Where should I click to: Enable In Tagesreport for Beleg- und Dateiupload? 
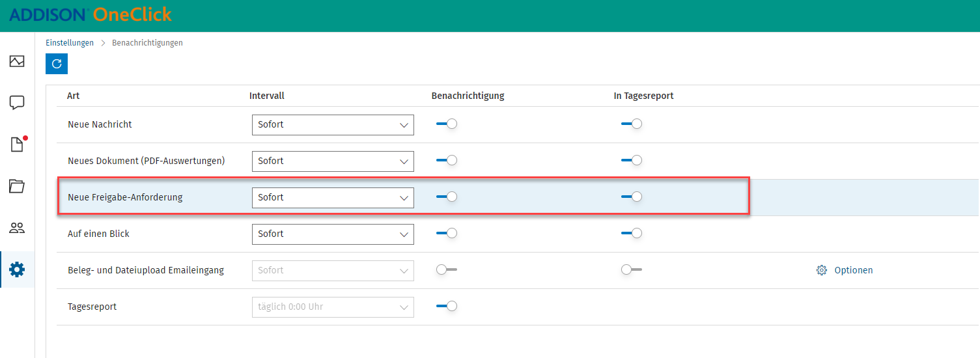click(x=632, y=269)
